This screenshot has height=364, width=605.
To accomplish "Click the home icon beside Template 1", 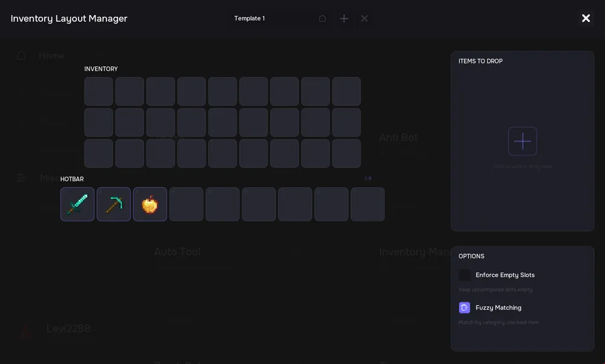I will (x=322, y=19).
